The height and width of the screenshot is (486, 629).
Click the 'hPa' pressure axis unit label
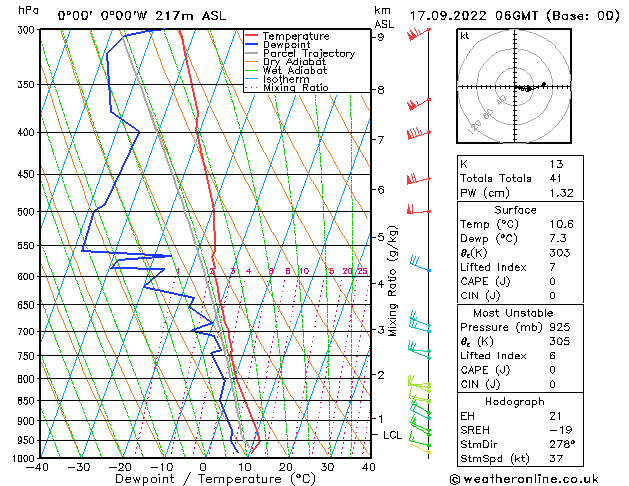[28, 10]
